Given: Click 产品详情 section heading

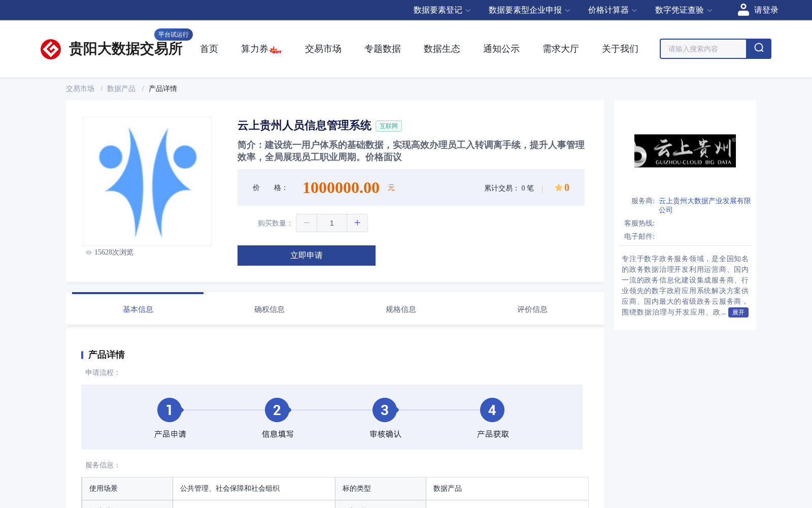Looking at the screenshot, I should (107, 355).
